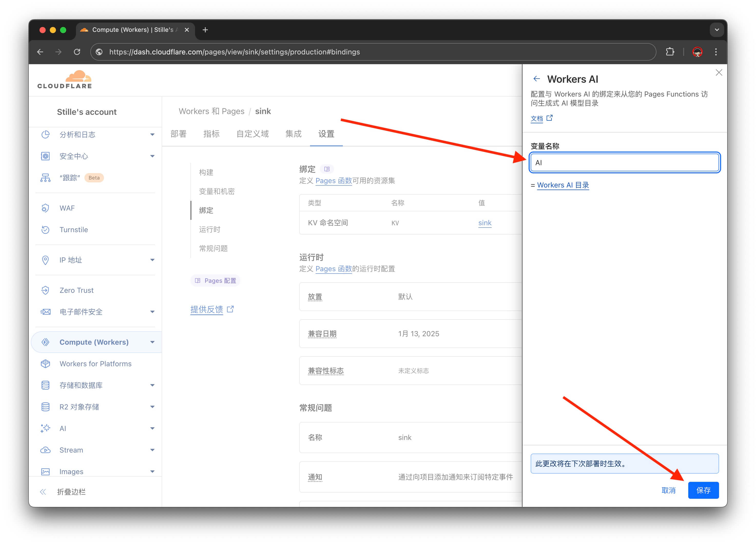Click the binding docs book icon

pos(327,169)
